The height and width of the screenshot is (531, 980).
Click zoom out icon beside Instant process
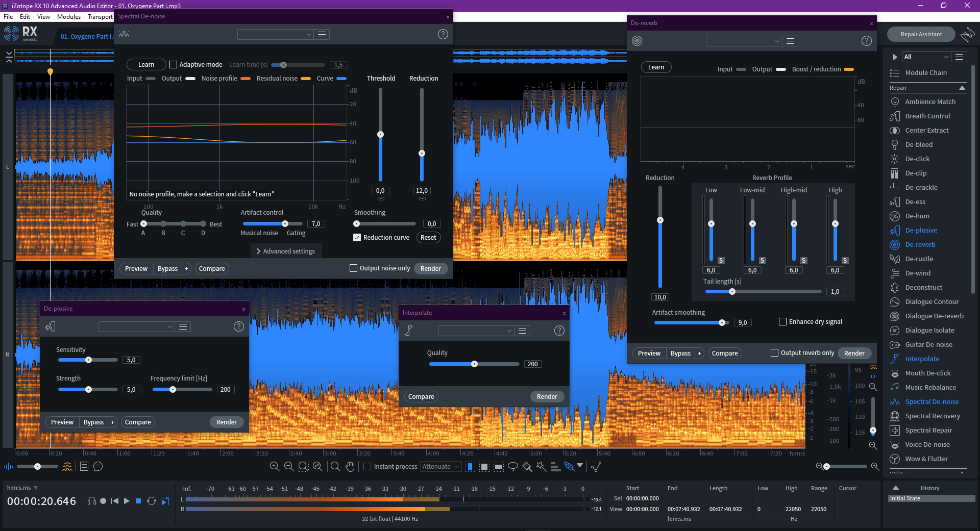(x=289, y=466)
